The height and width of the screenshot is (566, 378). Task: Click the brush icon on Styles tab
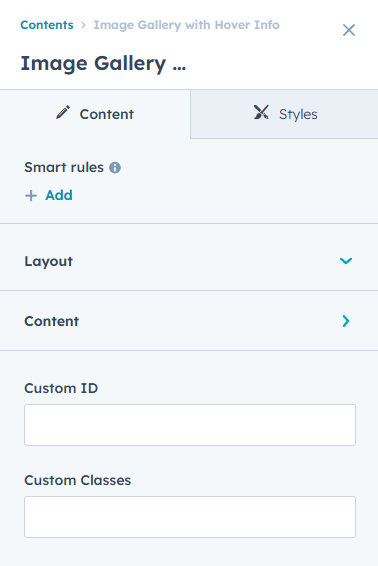(261, 112)
